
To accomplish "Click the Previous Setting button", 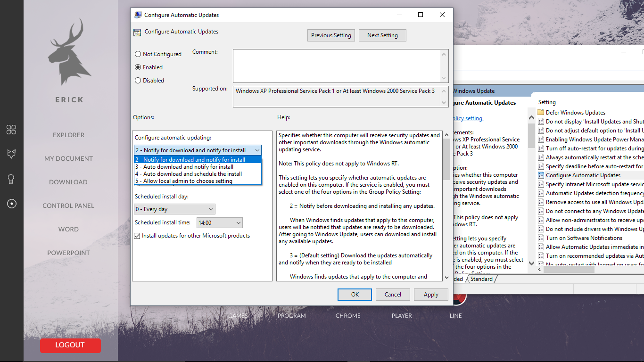I will (331, 35).
